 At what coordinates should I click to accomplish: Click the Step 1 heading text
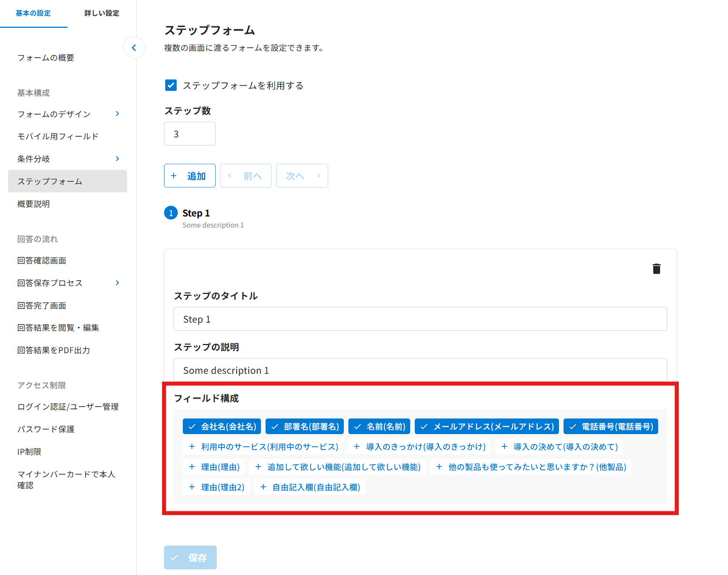[196, 213]
